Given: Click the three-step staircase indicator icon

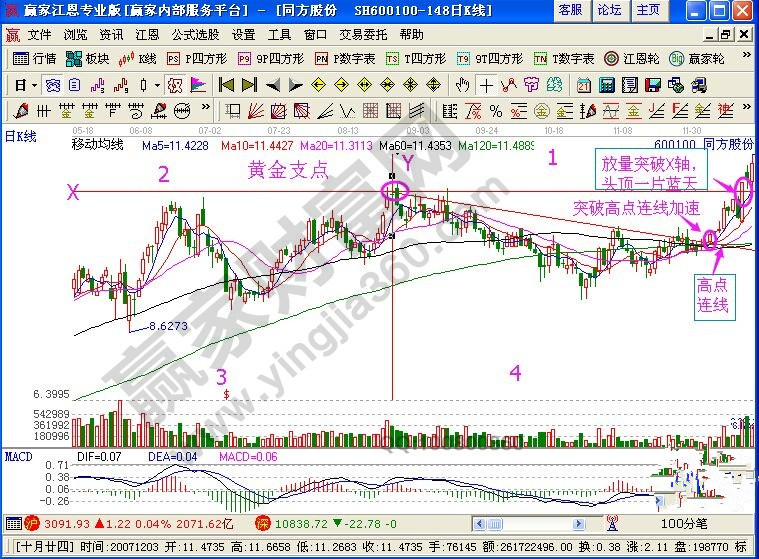Looking at the screenshot, I should pyautogui.click(x=98, y=86).
